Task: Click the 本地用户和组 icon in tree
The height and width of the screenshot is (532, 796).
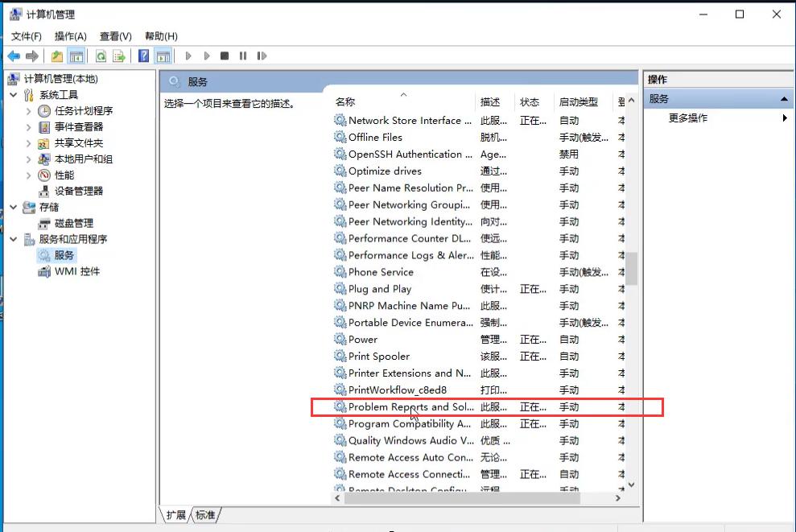Action: coord(44,159)
